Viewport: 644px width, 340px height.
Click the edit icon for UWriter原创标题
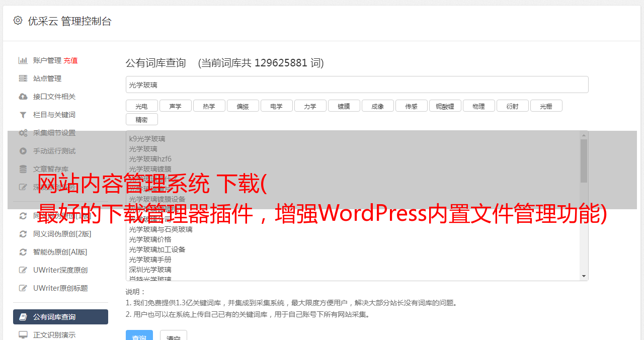pos(23,288)
